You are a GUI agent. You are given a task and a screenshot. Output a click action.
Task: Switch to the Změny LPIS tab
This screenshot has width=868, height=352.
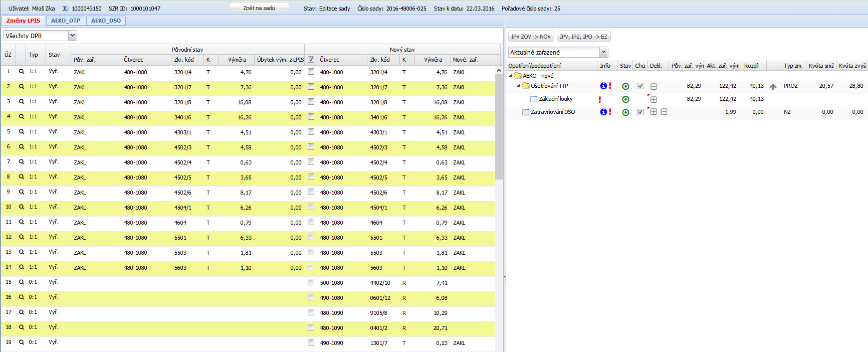[x=23, y=21]
